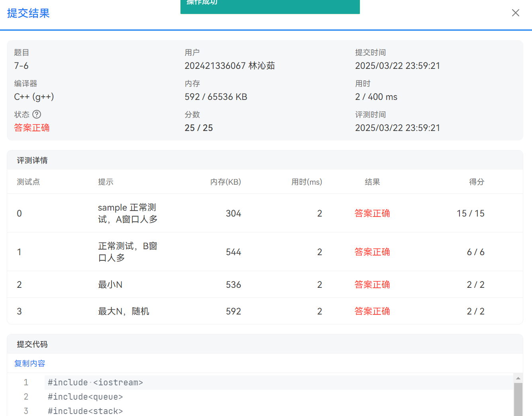Click memory cell 592 of test 3

coord(233,311)
